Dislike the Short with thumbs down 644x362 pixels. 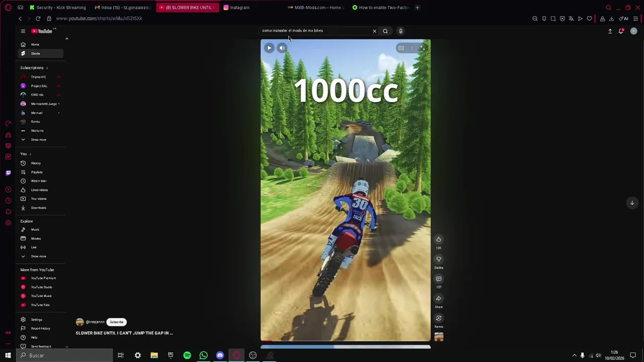tap(439, 259)
